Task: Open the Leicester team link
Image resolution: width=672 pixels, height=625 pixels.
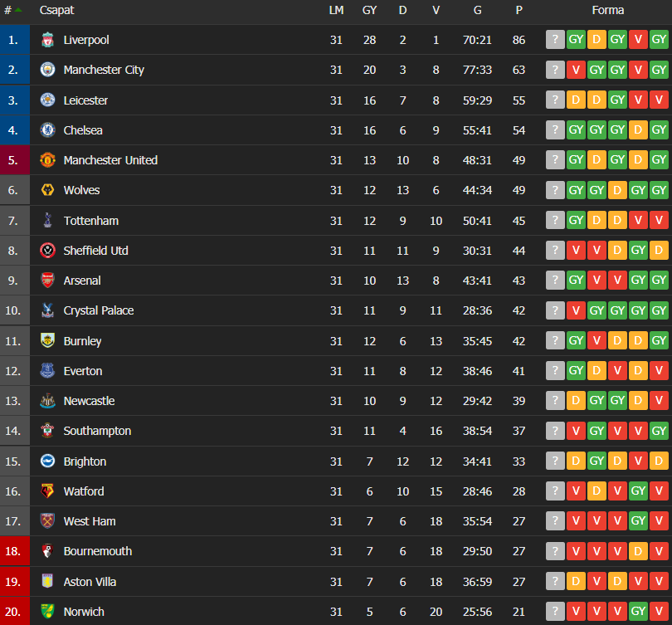Action: (x=85, y=100)
